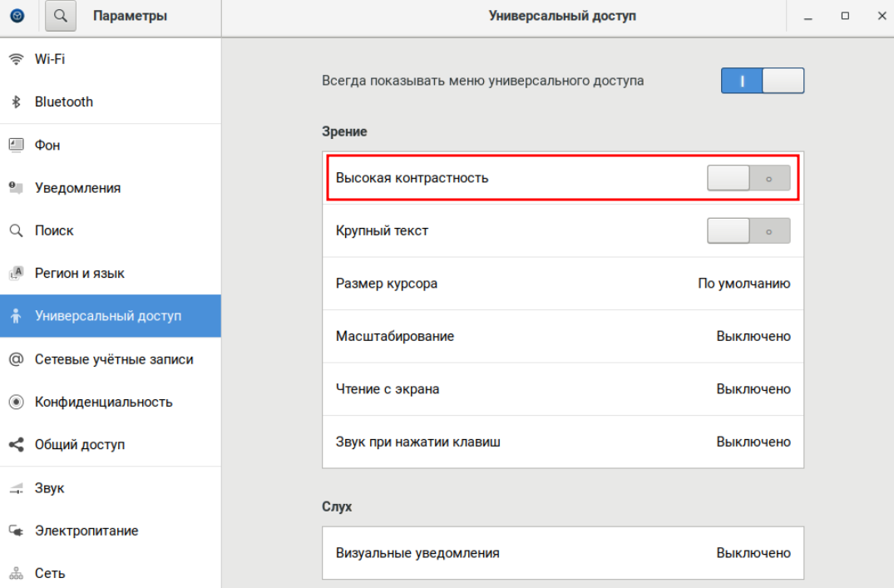894x588 pixels.
Task: Open the Privacy (Конфиденциальность) section
Action: [103, 402]
